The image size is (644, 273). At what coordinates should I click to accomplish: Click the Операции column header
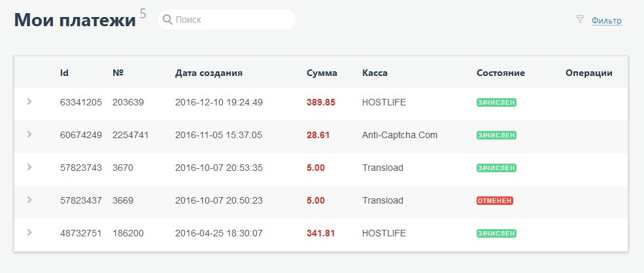[588, 73]
